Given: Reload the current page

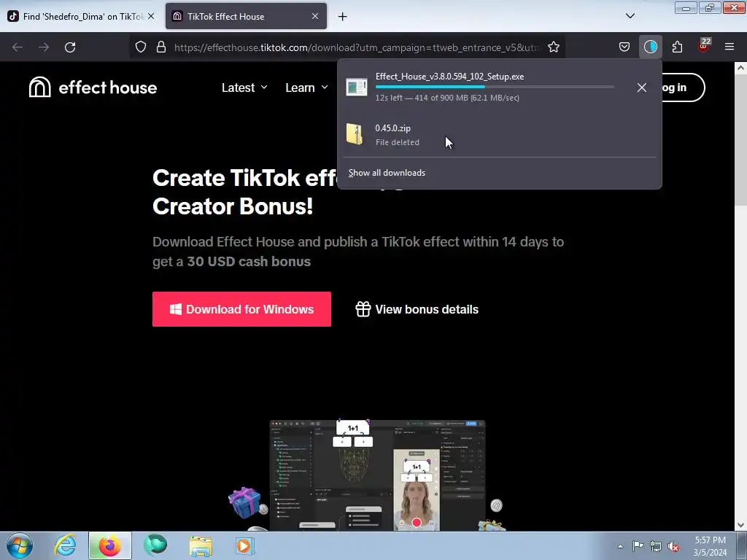Looking at the screenshot, I should point(70,47).
